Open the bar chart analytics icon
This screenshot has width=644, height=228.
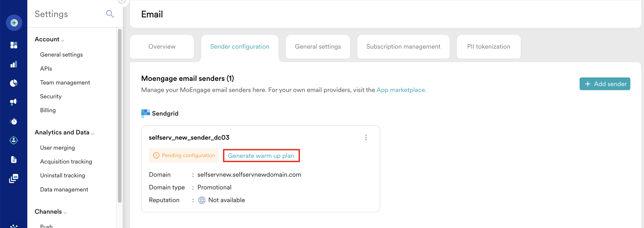(14, 64)
